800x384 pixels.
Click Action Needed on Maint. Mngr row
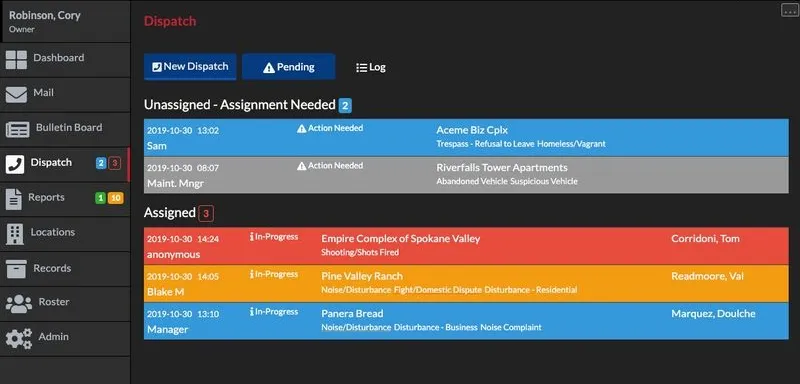(330, 166)
